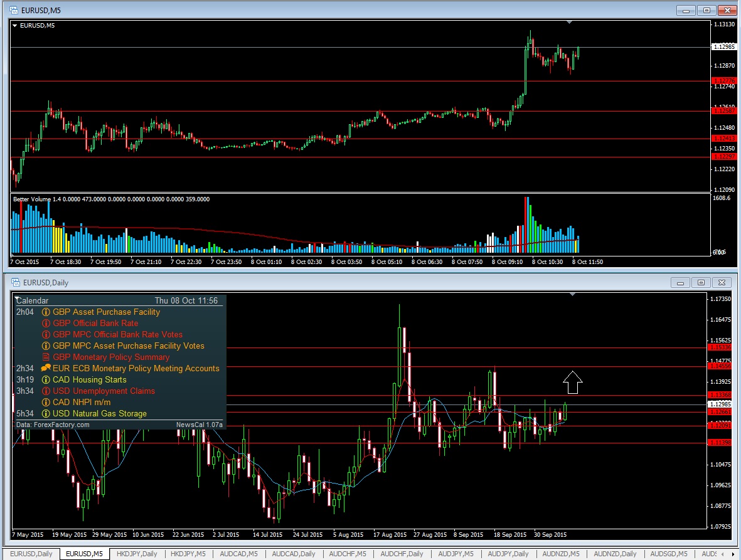Image resolution: width=741 pixels, height=560 pixels.
Task: Switch to the AUDSGD,M5 tab
Action: coord(669,554)
